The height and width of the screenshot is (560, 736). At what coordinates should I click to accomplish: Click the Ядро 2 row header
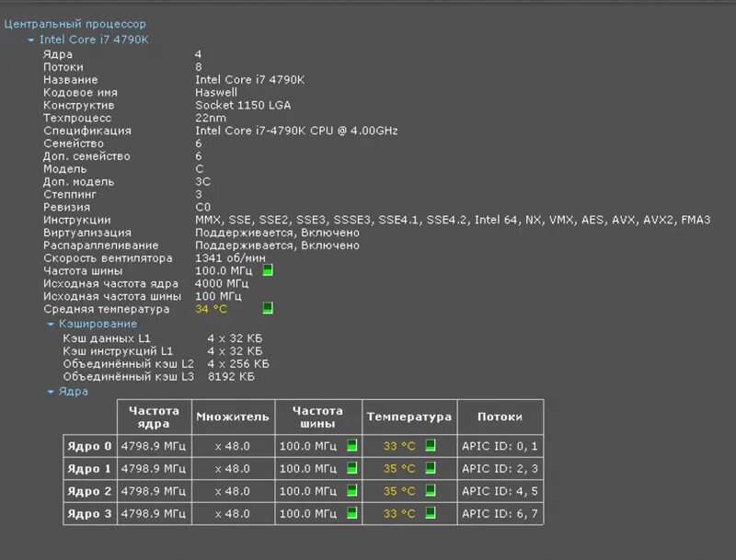(89, 491)
